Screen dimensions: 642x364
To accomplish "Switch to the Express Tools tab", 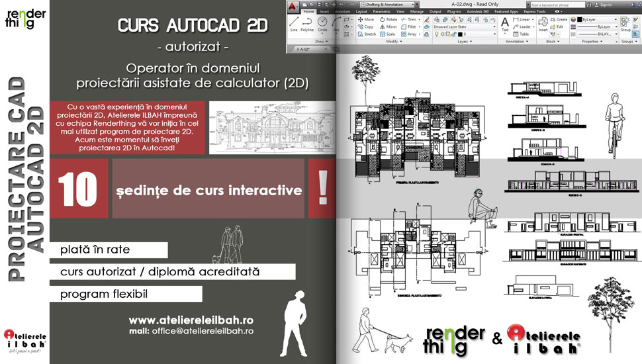I will coord(535,11).
